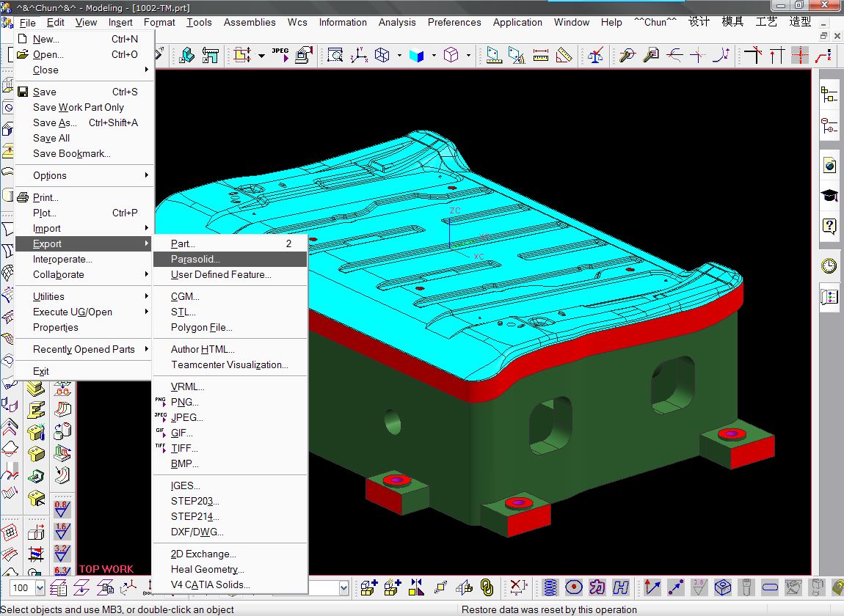This screenshot has height=616, width=844.
Task: Open the wireframe display dropdown arrow
Action: point(399,55)
